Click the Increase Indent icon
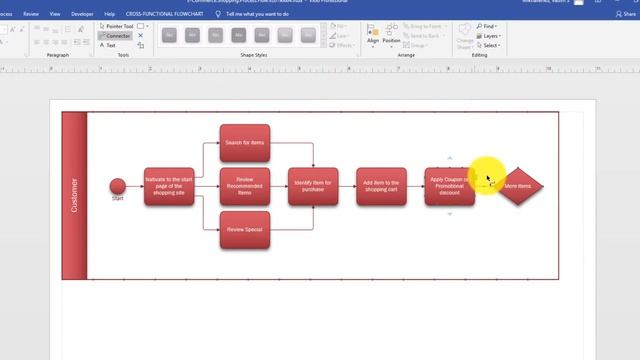Image resolution: width=640 pixels, height=360 pixels. [x=86, y=42]
